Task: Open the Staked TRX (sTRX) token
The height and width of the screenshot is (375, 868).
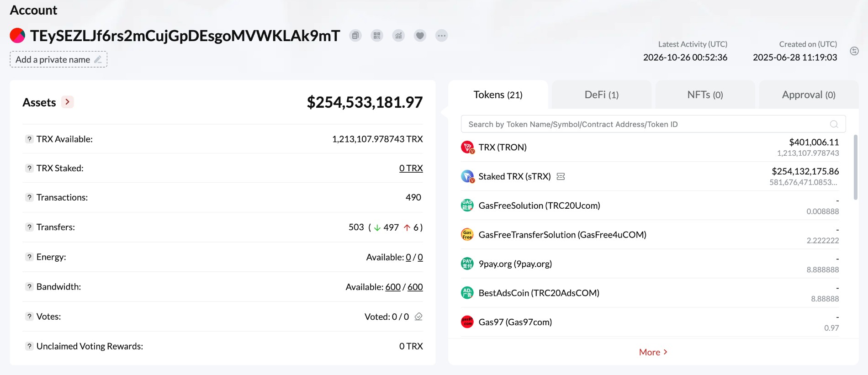Action: pos(514,176)
